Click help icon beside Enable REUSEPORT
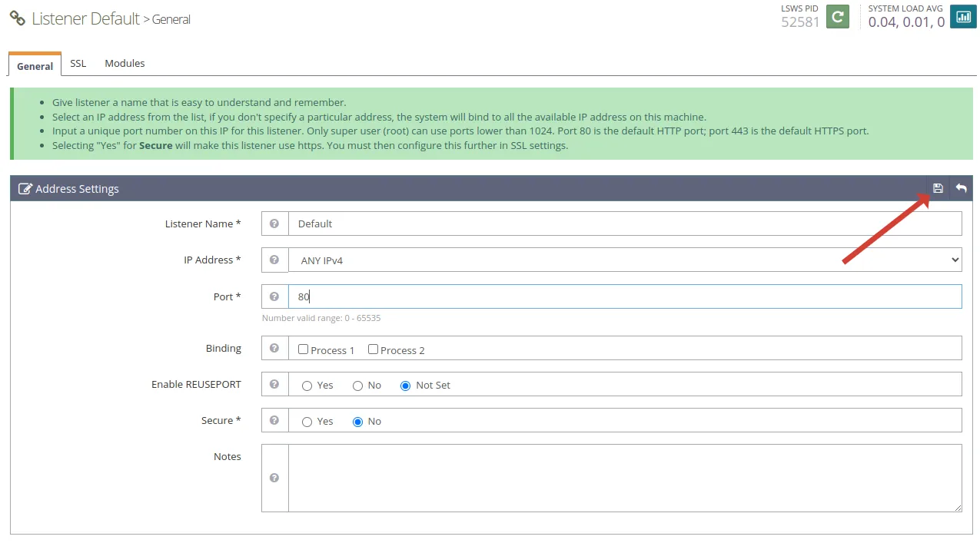This screenshot has width=980, height=543. click(274, 384)
